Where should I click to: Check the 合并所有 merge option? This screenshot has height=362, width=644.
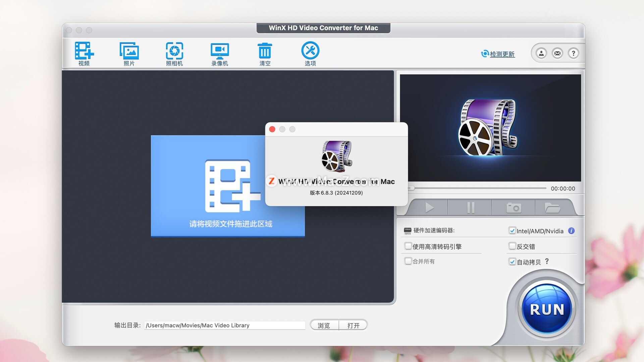click(x=408, y=261)
